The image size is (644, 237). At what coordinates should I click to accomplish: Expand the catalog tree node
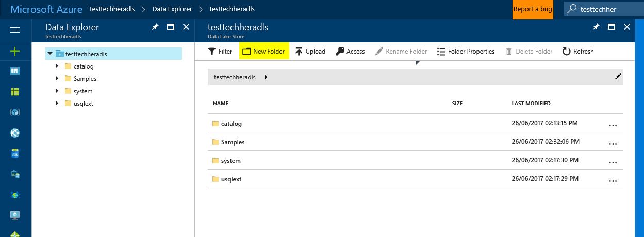coord(57,66)
